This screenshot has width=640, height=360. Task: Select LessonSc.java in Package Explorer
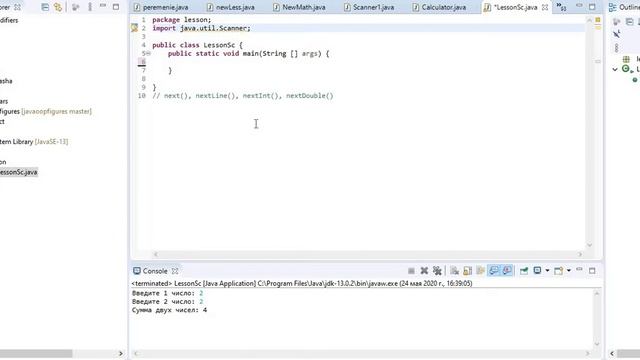(18, 172)
